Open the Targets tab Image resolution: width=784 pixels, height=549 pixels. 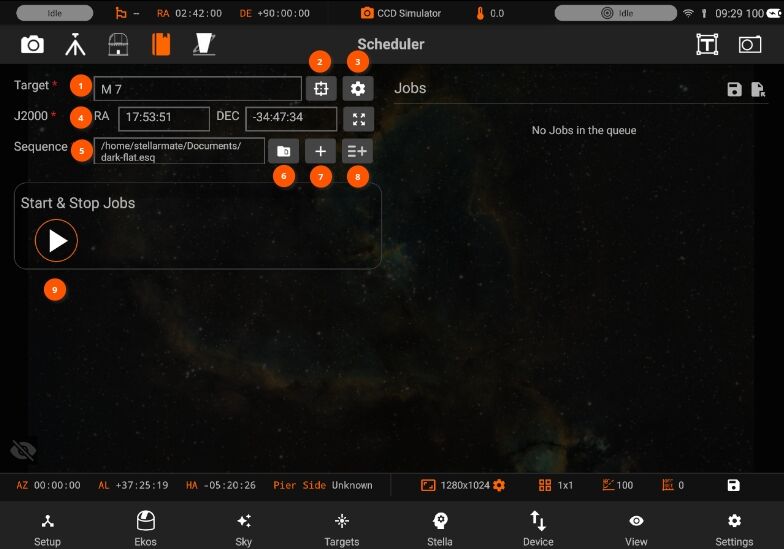(x=342, y=528)
